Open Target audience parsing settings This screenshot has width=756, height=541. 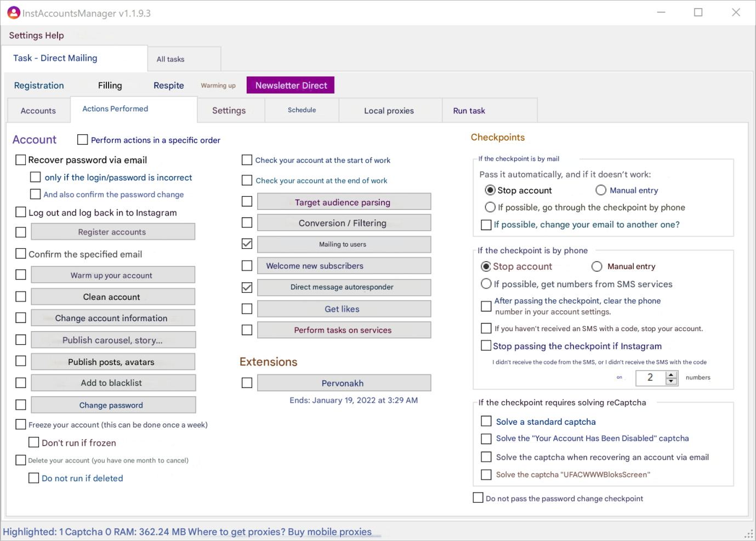pyautogui.click(x=343, y=202)
